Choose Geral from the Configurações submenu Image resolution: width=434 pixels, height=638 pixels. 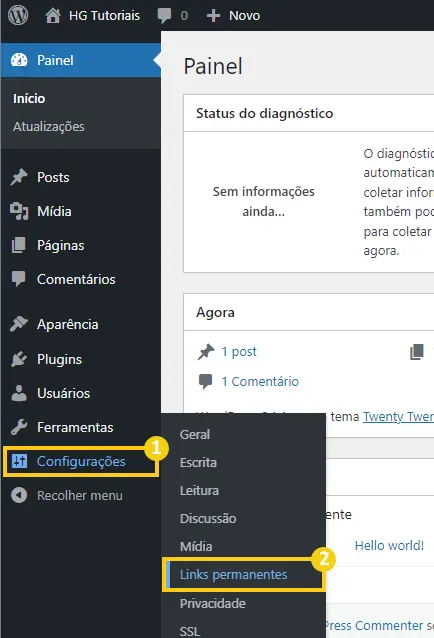(195, 435)
